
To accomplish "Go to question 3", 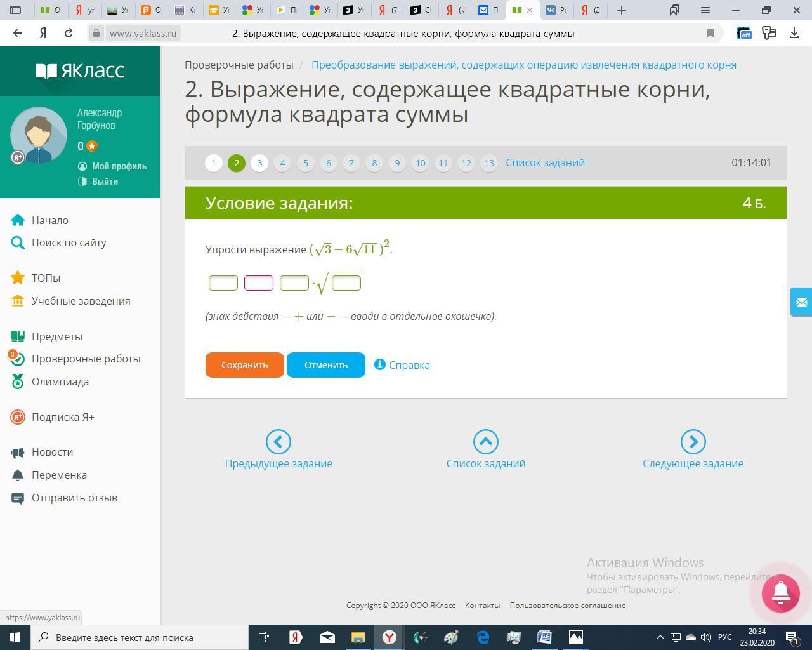I will [x=259, y=163].
